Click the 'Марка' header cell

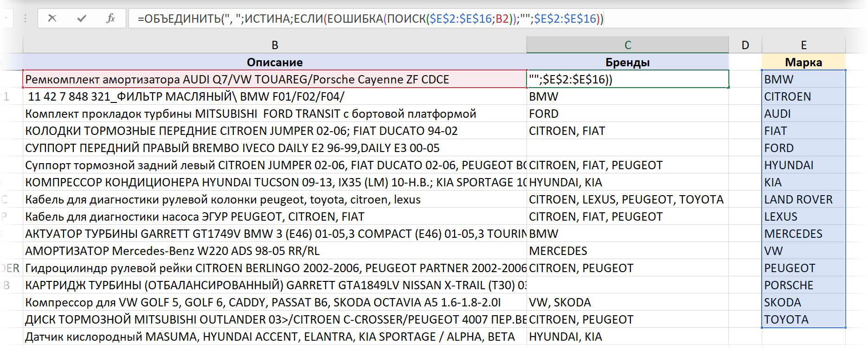coord(804,62)
